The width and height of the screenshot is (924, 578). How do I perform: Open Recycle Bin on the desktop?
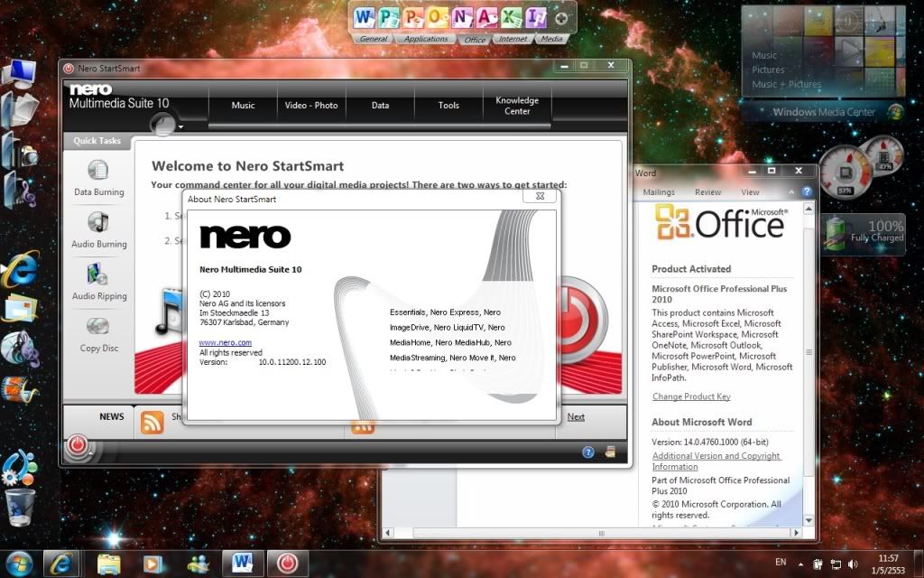20,508
